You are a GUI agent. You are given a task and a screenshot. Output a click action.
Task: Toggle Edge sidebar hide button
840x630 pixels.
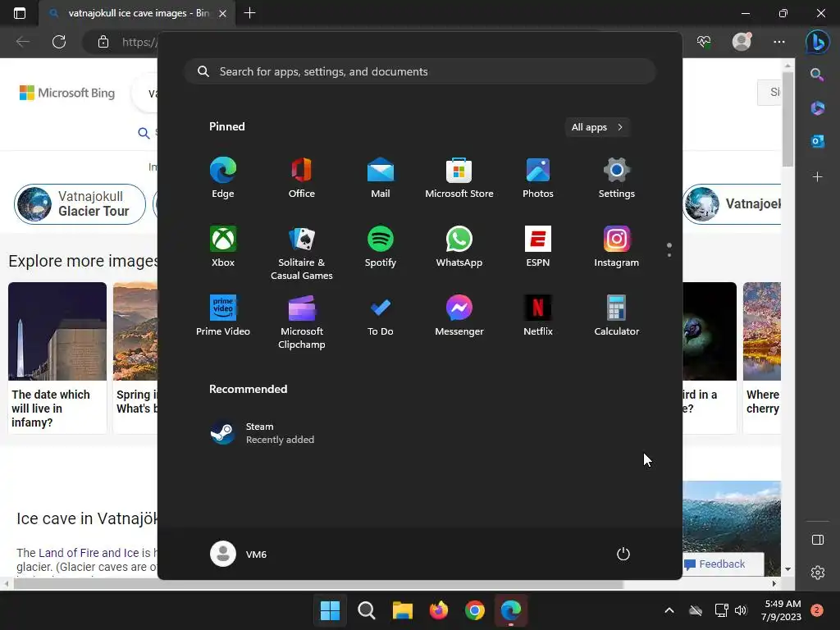[x=818, y=540]
